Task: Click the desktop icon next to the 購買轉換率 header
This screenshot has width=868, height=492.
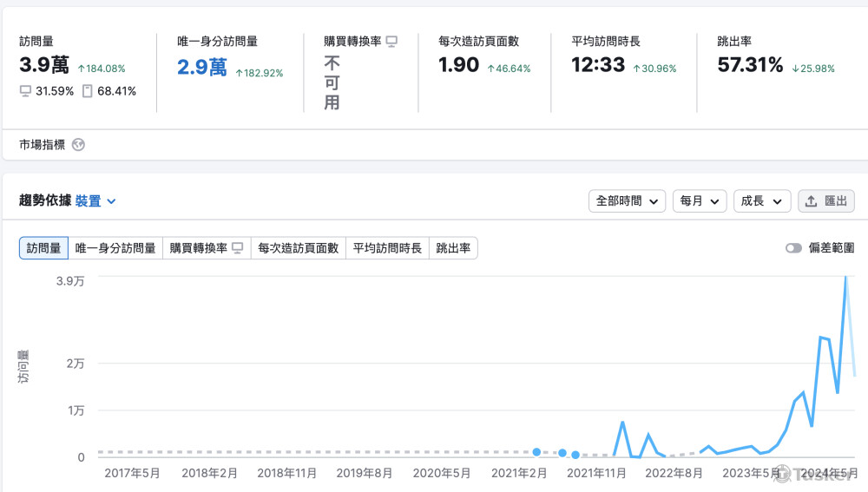Action: pos(392,41)
